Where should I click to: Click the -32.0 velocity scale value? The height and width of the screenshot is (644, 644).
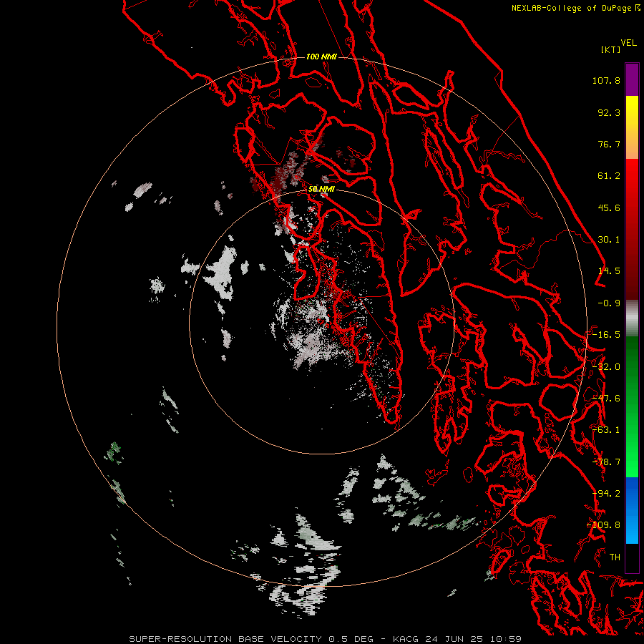click(x=606, y=367)
